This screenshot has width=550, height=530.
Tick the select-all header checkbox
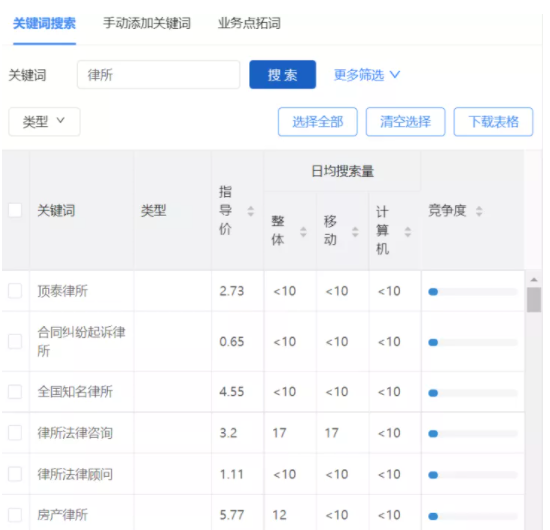point(15,210)
